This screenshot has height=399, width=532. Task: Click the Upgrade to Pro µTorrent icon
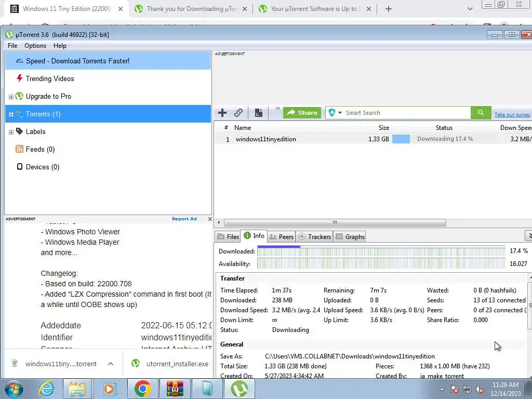(19, 96)
